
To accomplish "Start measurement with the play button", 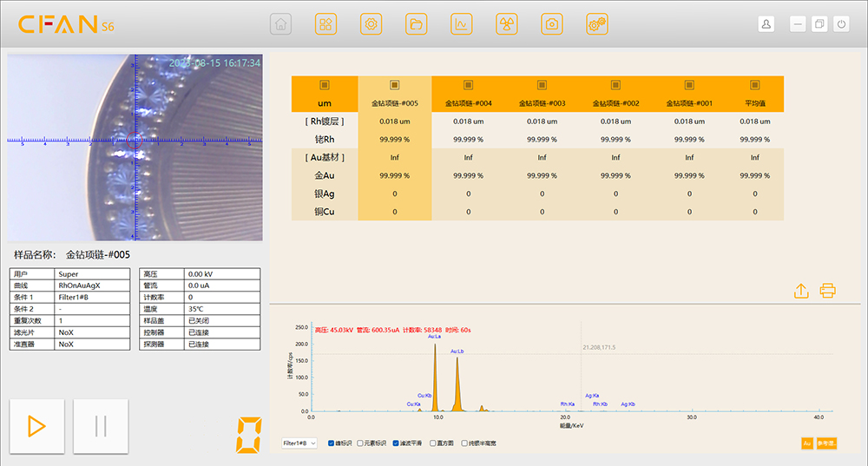I will [x=37, y=427].
